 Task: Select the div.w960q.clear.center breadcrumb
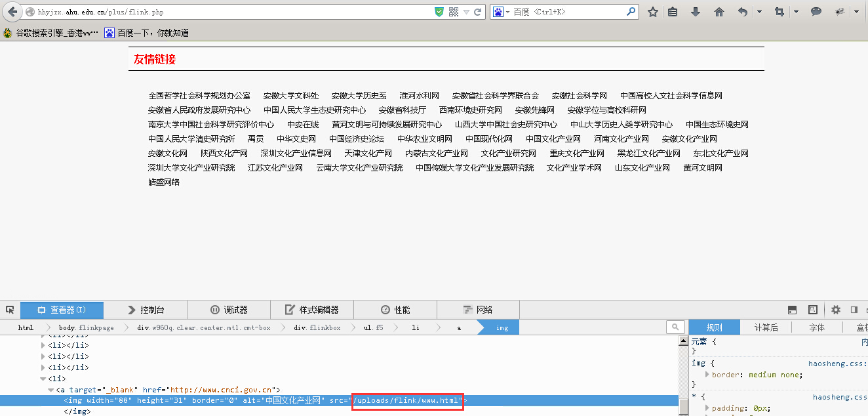point(203,327)
